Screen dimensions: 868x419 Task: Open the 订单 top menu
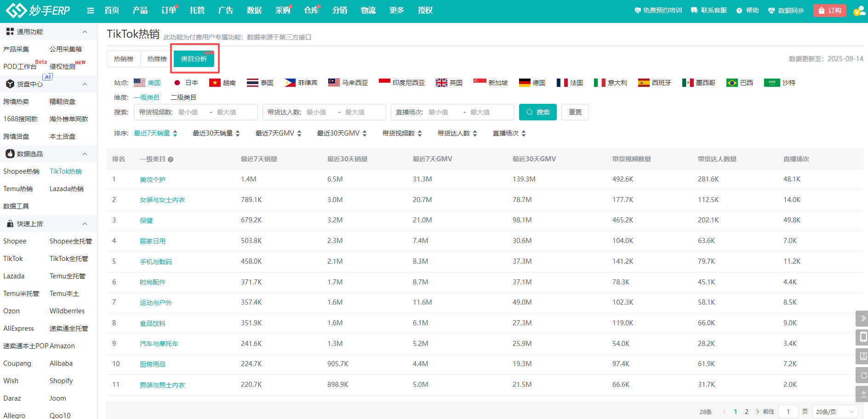point(169,10)
